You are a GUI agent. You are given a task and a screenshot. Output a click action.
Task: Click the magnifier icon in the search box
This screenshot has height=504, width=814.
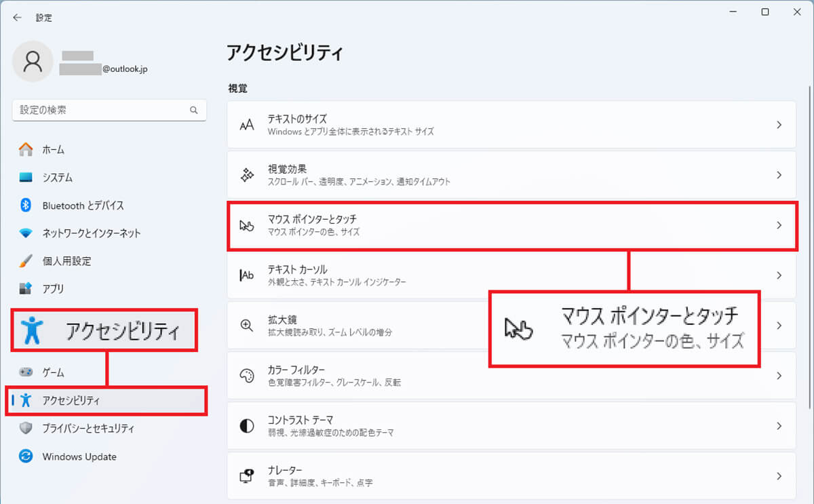tap(193, 110)
